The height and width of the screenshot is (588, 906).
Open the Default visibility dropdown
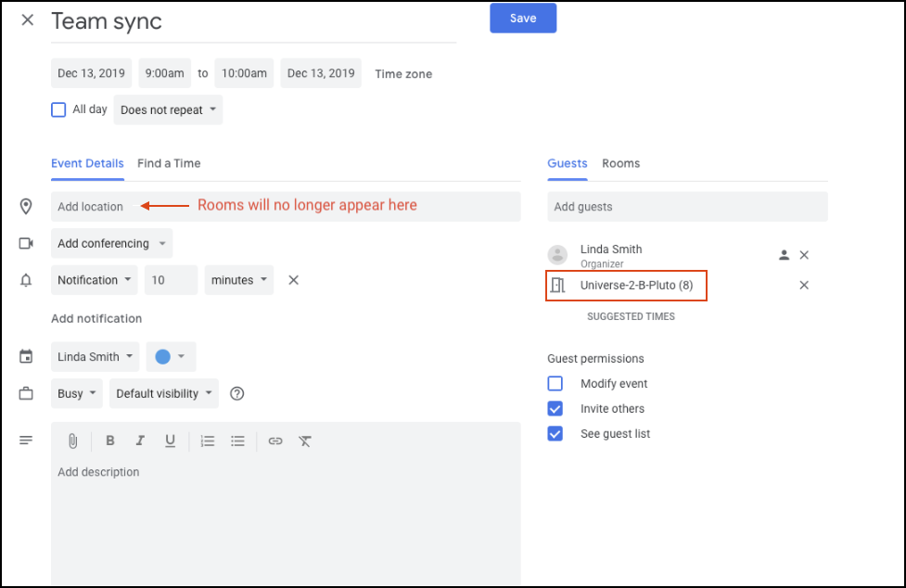[x=164, y=393]
